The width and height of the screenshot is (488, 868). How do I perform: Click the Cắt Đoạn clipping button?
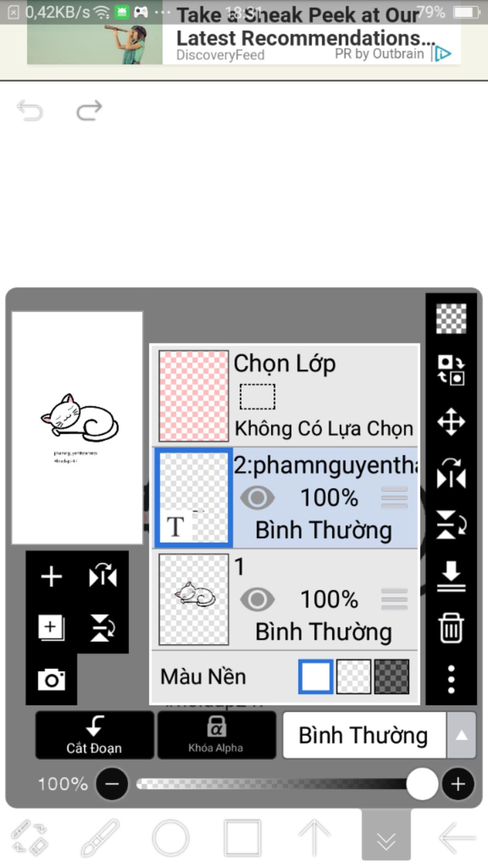(94, 734)
